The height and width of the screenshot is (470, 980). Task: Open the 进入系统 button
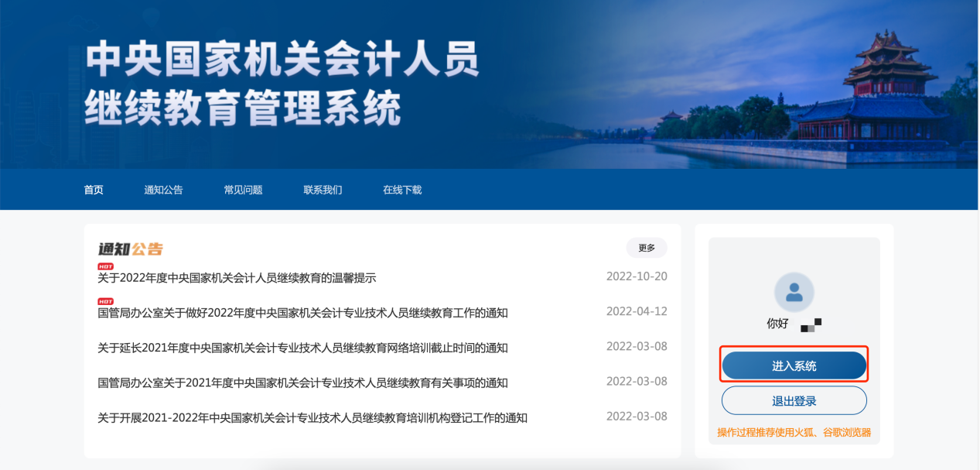(793, 365)
